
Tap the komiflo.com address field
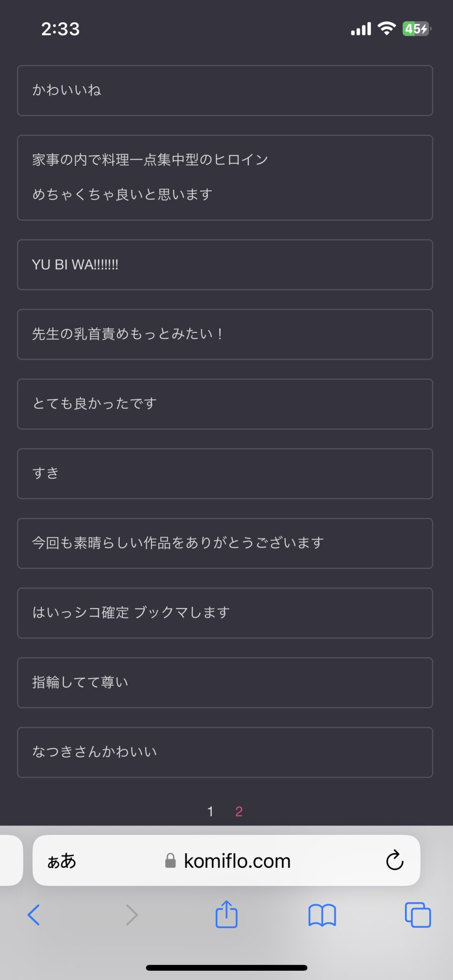tap(237, 861)
